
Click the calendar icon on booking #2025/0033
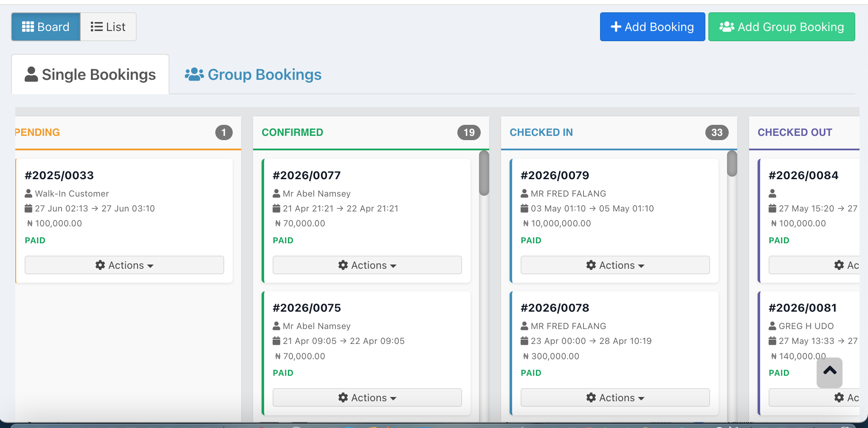point(28,208)
